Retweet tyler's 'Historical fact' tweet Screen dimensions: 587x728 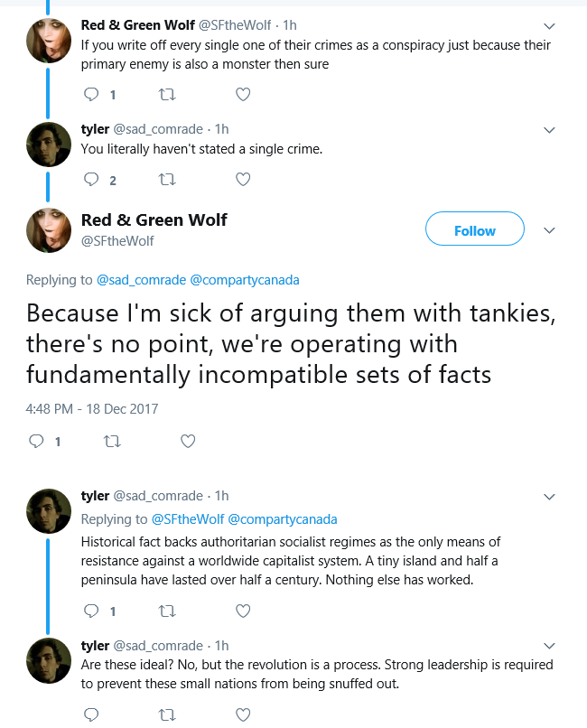[x=167, y=611]
